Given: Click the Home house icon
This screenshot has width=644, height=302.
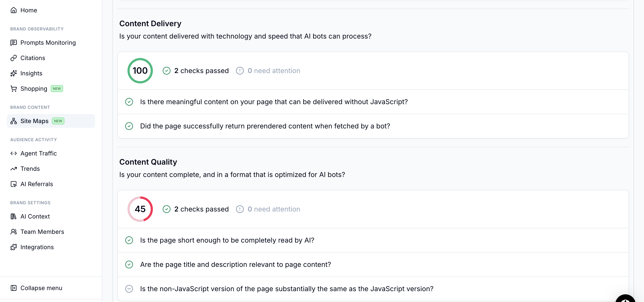Looking at the screenshot, I should tap(13, 10).
